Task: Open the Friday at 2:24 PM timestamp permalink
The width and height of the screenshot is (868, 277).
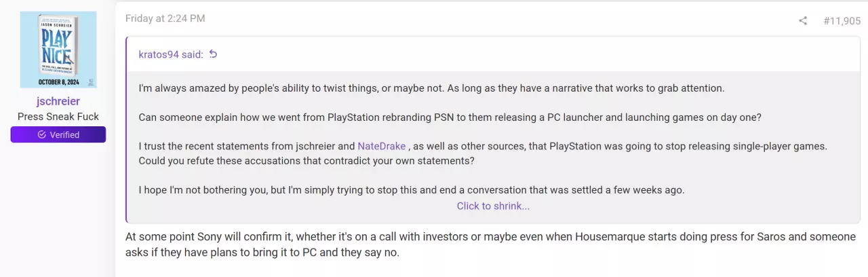Action: pyautogui.click(x=165, y=19)
